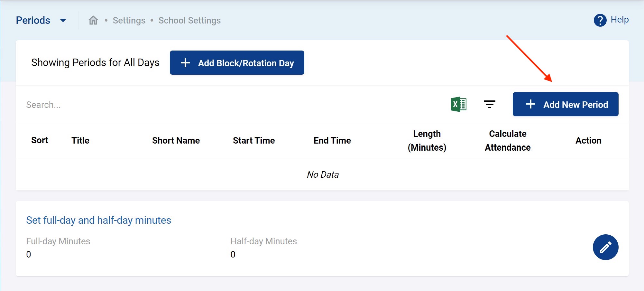Click the home icon in the breadcrumb

[x=93, y=20]
